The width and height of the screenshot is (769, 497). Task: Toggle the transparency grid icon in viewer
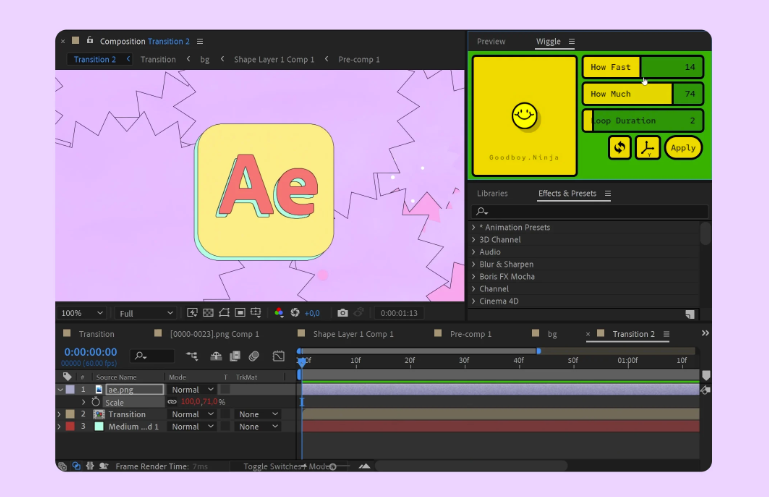[207, 313]
